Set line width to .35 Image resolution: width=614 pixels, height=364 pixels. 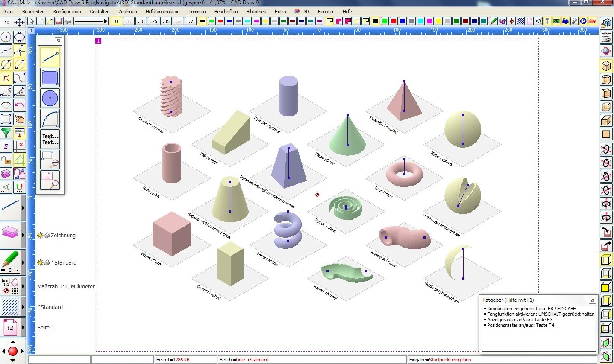click(x=166, y=21)
